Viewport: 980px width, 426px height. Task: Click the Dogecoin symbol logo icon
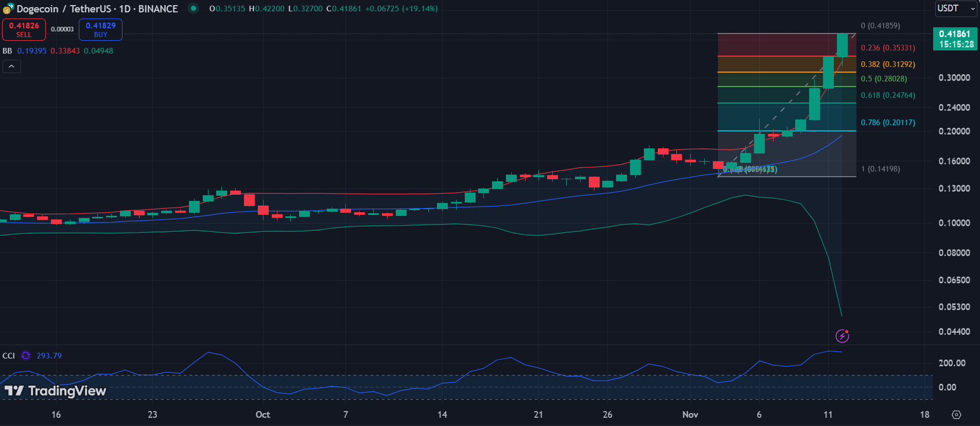click(x=8, y=9)
